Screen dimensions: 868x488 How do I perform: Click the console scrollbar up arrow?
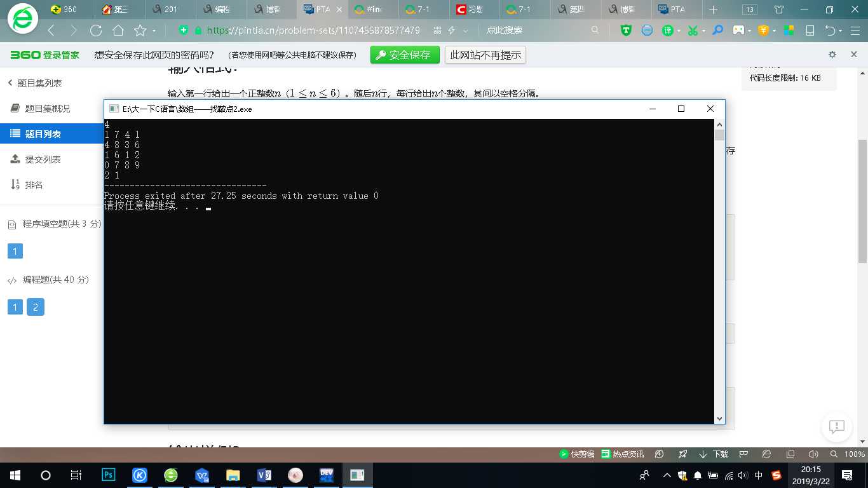point(719,123)
